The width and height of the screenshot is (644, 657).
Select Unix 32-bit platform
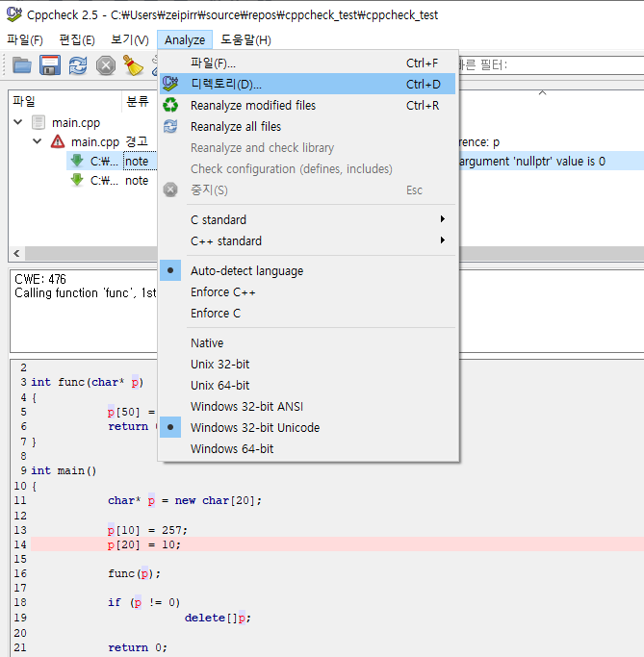point(308,364)
